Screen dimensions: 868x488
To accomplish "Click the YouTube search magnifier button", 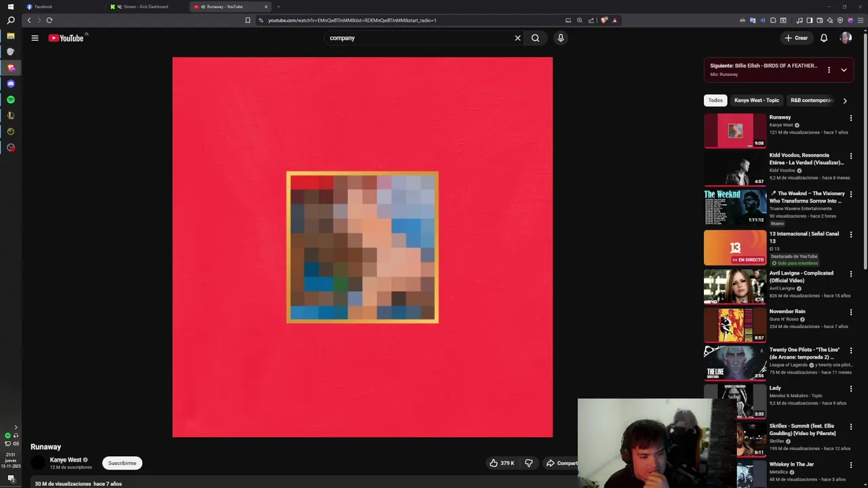I will click(535, 38).
